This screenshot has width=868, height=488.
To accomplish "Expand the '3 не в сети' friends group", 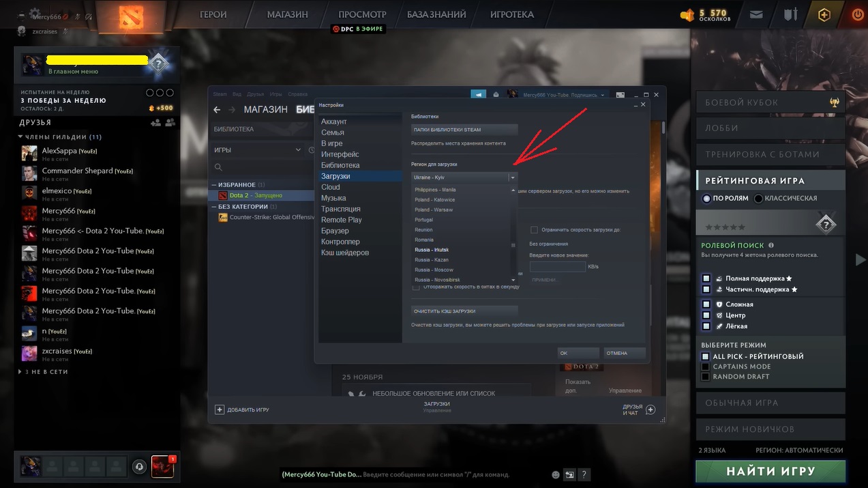I will pos(20,372).
